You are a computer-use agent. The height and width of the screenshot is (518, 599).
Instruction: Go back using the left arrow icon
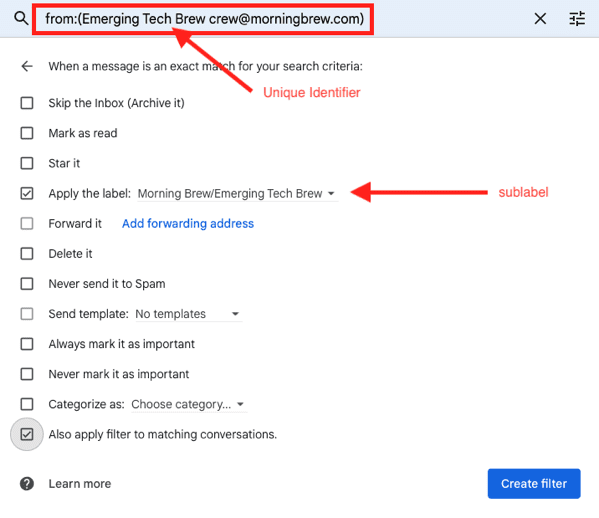tap(27, 66)
